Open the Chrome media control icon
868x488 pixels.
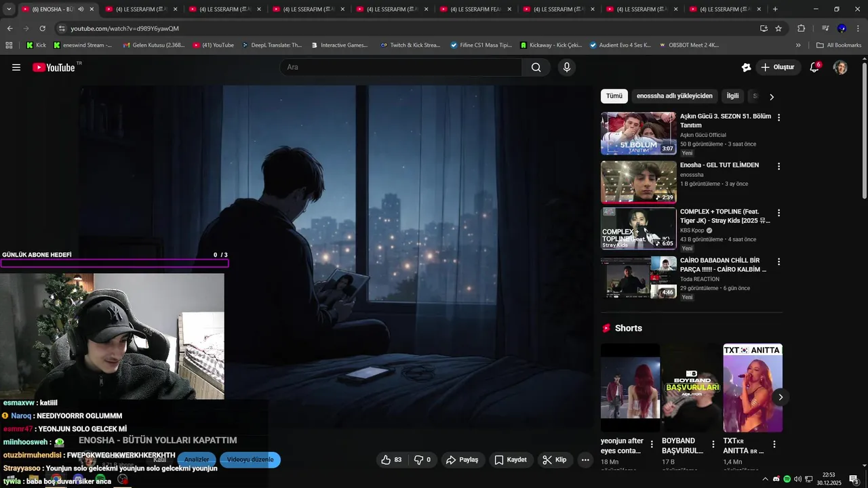[x=825, y=28]
